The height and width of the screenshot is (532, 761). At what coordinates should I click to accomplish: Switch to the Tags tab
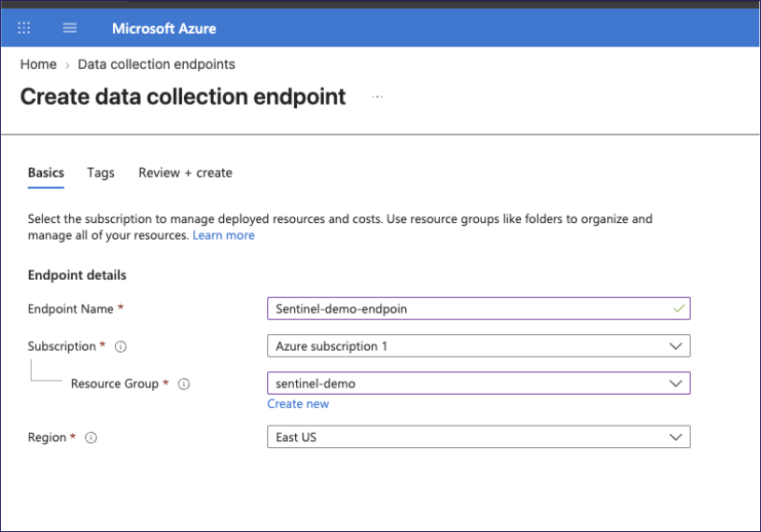(x=101, y=173)
